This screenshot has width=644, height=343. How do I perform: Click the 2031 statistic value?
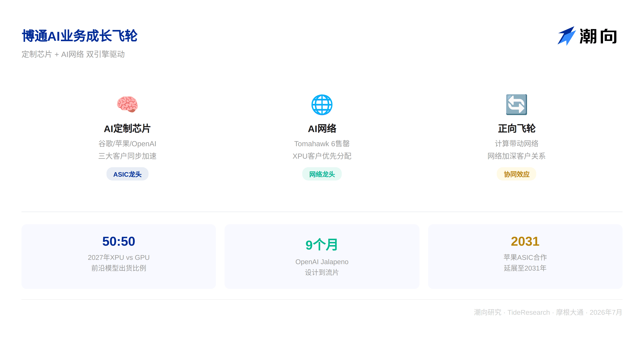[x=525, y=241]
